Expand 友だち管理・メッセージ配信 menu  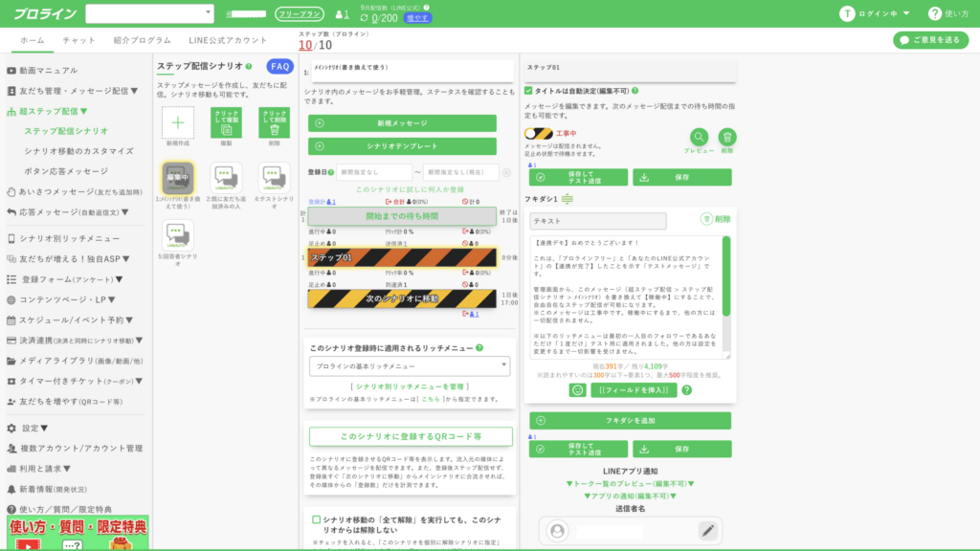(73, 91)
